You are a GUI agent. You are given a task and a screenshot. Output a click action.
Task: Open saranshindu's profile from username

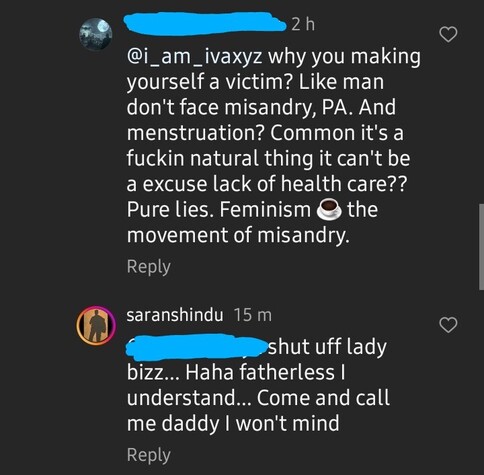point(175,315)
